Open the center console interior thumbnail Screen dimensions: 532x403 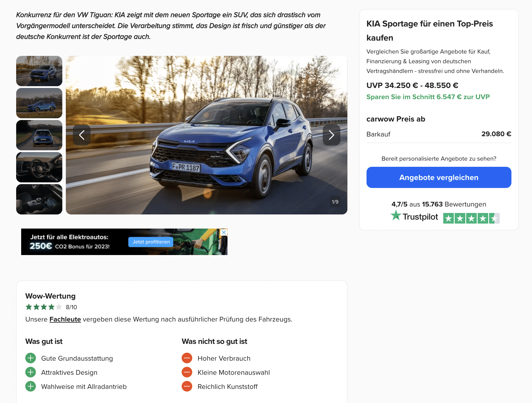pos(39,199)
